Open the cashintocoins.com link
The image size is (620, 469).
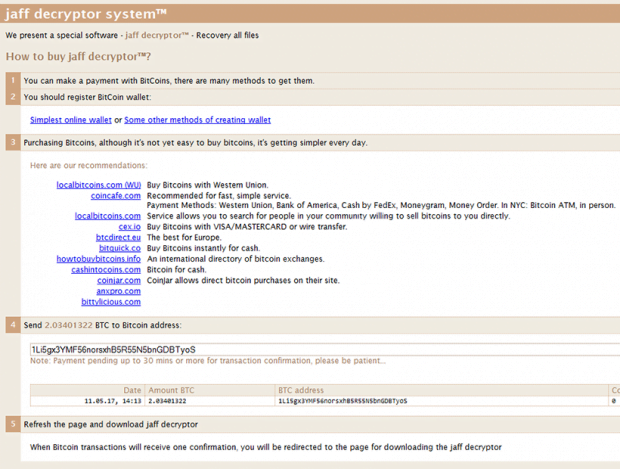[x=106, y=270]
